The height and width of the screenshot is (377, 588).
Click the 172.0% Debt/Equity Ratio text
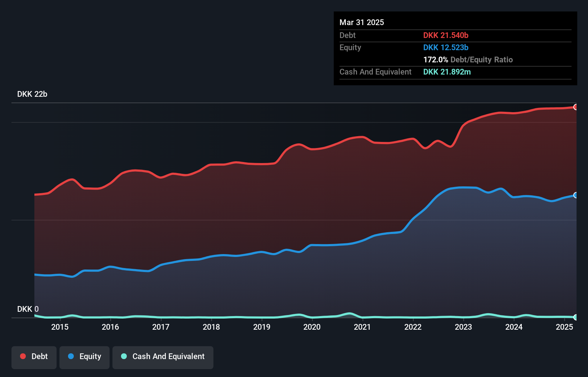[468, 59]
